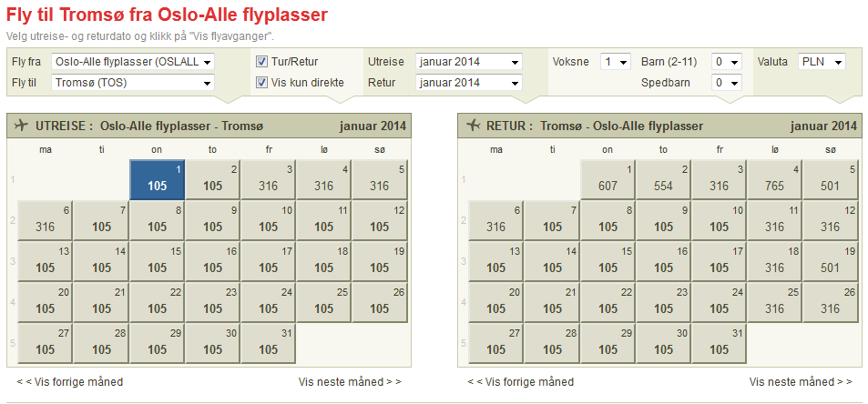Select January 17 in Retur calendar
Image resolution: width=868 pixels, height=404 pixels.
pos(720,261)
